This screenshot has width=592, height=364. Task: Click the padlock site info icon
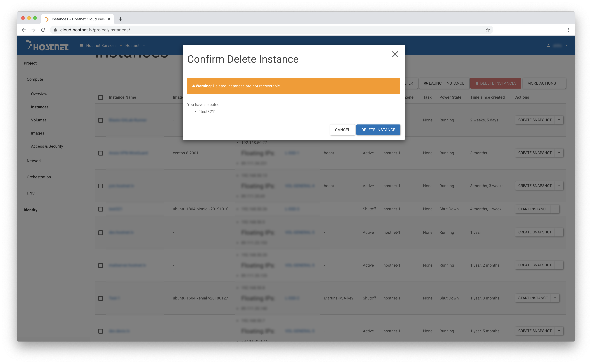click(55, 30)
